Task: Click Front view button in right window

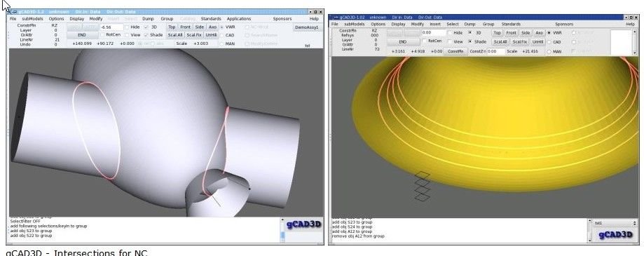Action: point(511,33)
